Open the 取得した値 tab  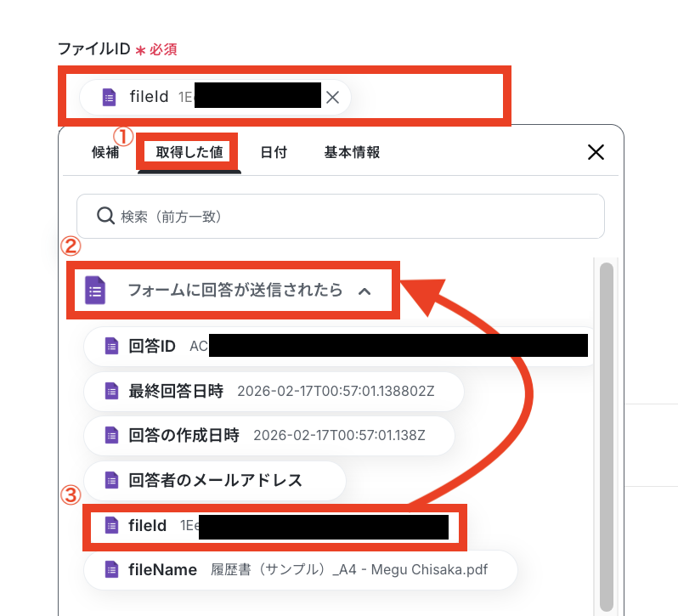click(189, 152)
